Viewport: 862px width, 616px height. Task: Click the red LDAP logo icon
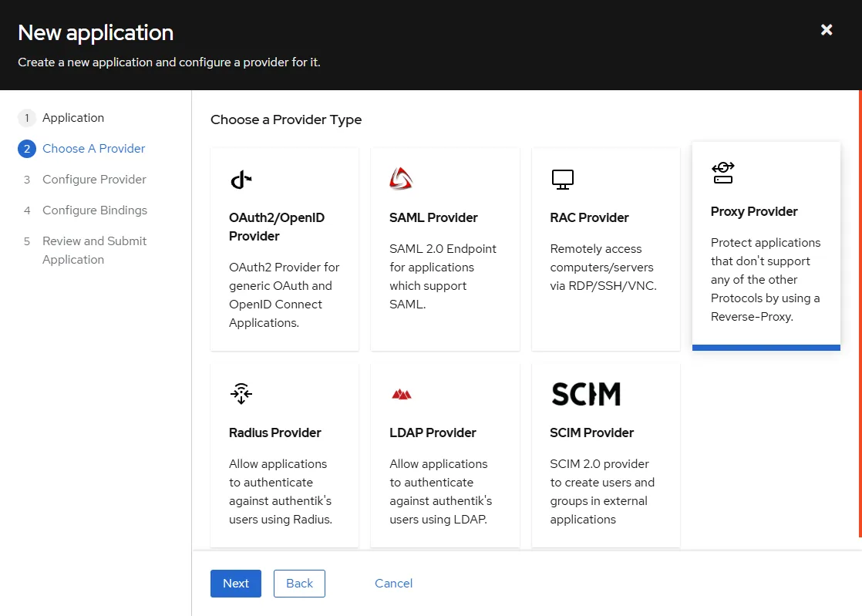click(x=401, y=395)
